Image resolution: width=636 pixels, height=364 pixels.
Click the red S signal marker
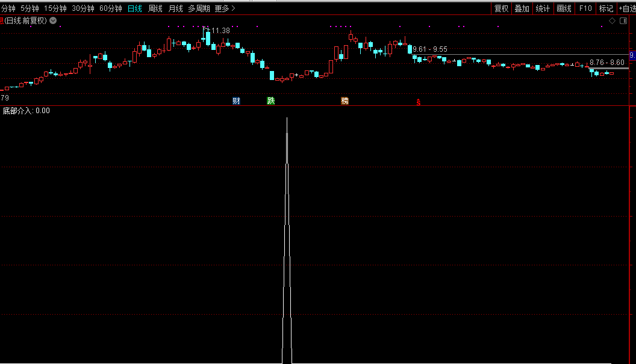(x=418, y=102)
